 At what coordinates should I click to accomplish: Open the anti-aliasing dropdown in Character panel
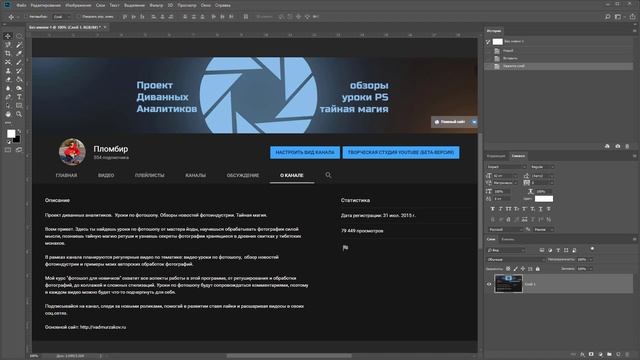tap(544, 230)
